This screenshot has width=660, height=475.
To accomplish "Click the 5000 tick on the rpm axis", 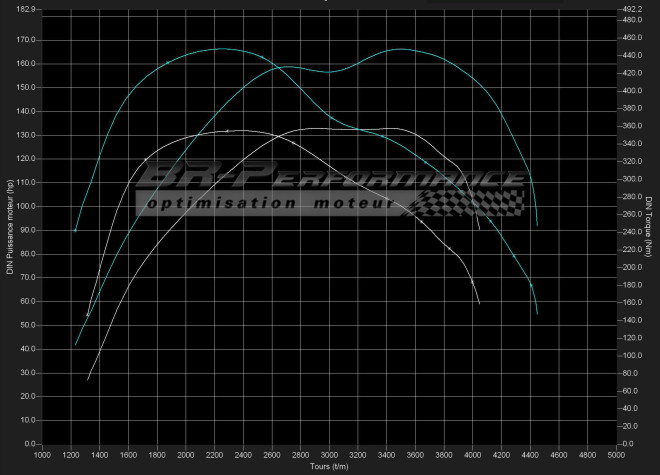I will click(x=616, y=455).
